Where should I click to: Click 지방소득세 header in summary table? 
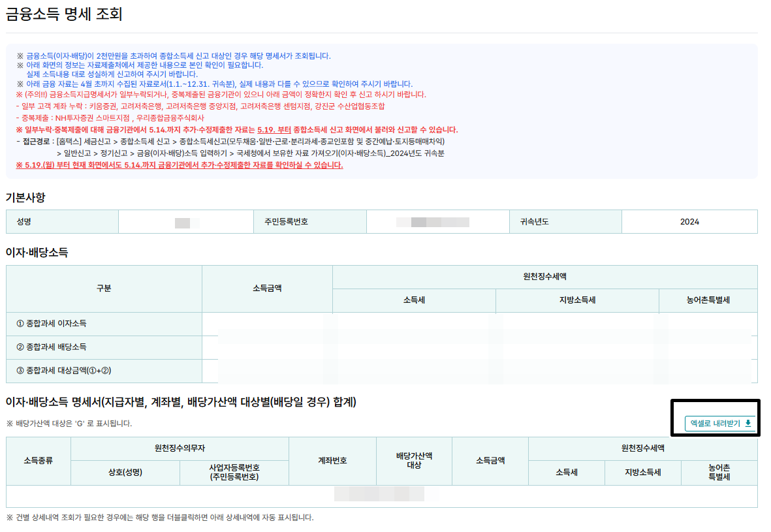point(577,300)
